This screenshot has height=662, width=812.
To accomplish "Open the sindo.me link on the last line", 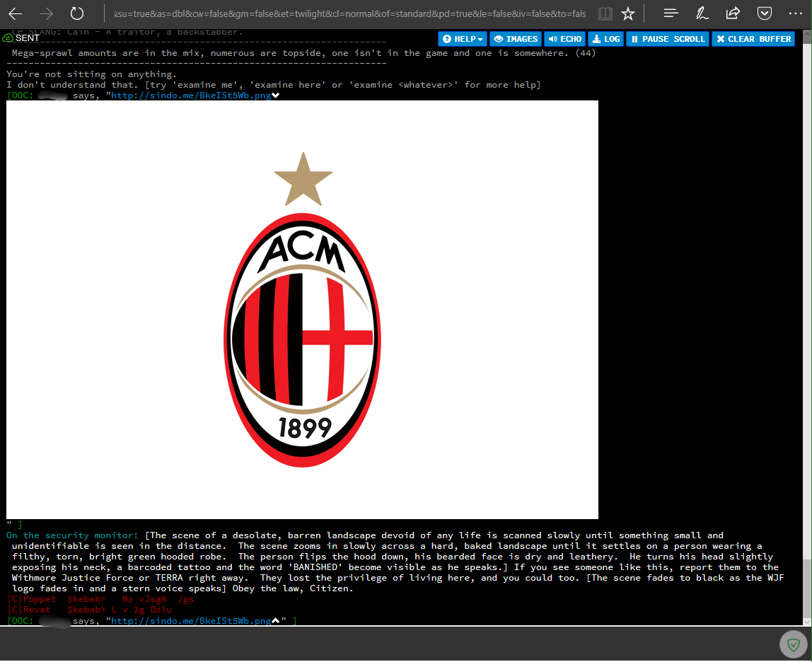I will point(191,620).
